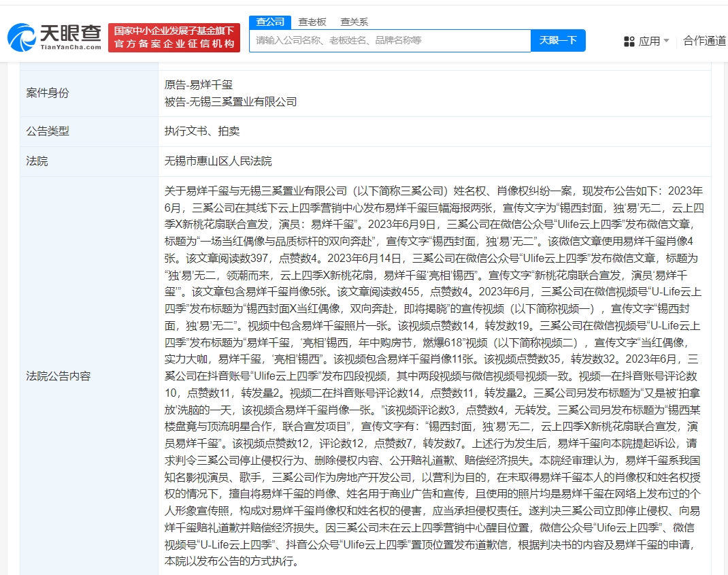The height and width of the screenshot is (575, 728).
Task: Click 被告-无锡三奚置业有限公司 text
Action: pyautogui.click(x=231, y=101)
